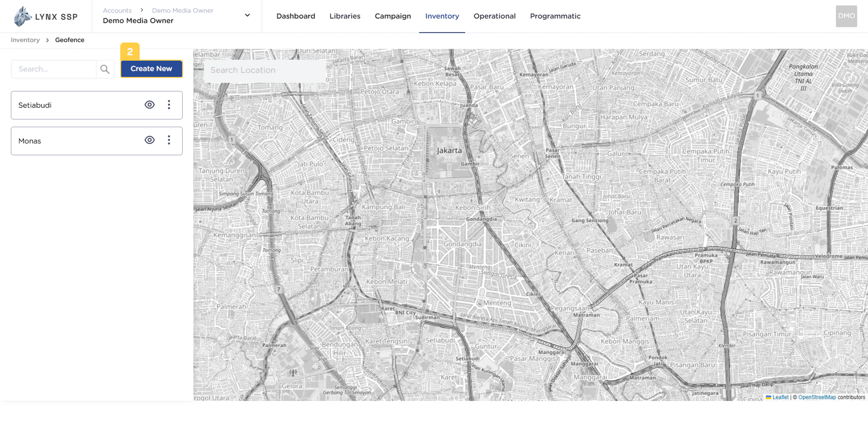The image size is (868, 429).
Task: Click the Search Location field on the map
Action: (264, 70)
